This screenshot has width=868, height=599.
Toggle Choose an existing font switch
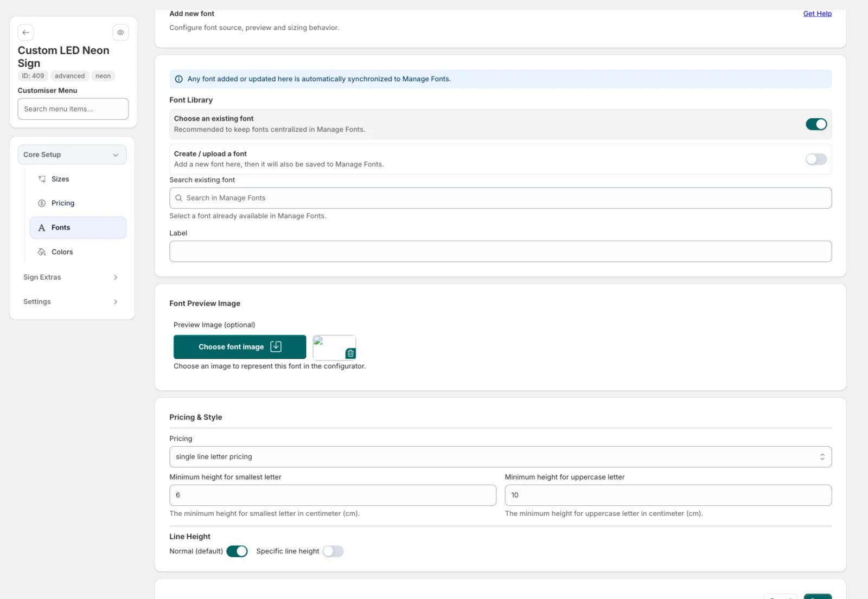click(816, 124)
